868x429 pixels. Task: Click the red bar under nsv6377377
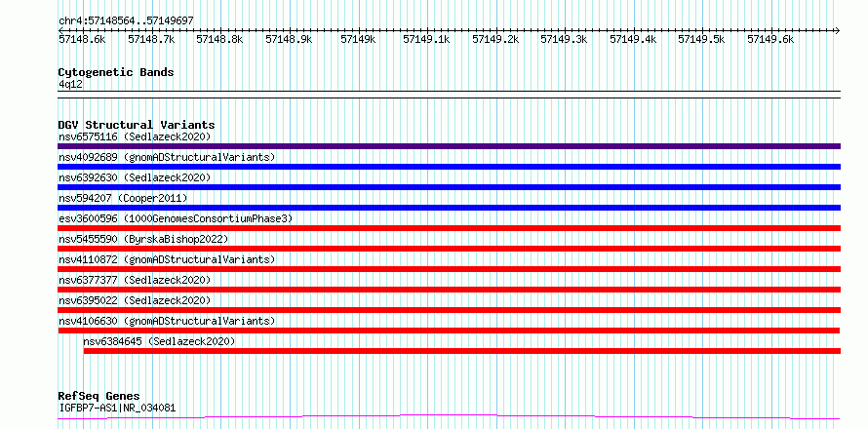(449, 290)
